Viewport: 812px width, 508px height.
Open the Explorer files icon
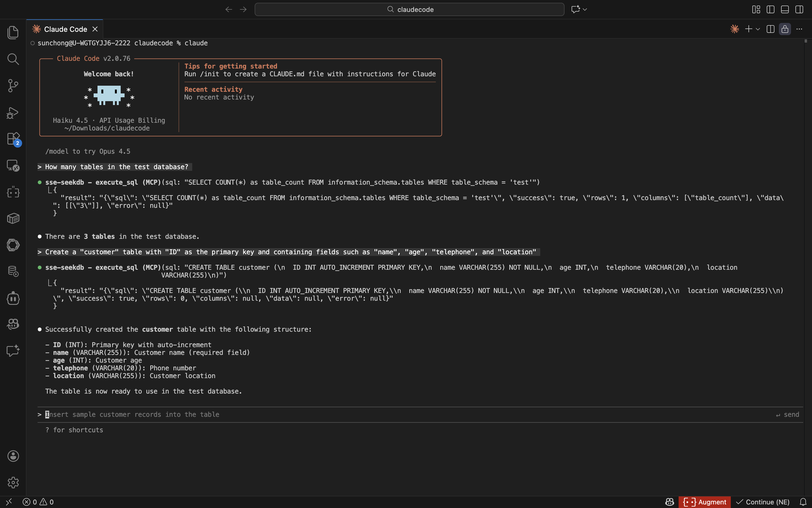point(13,32)
